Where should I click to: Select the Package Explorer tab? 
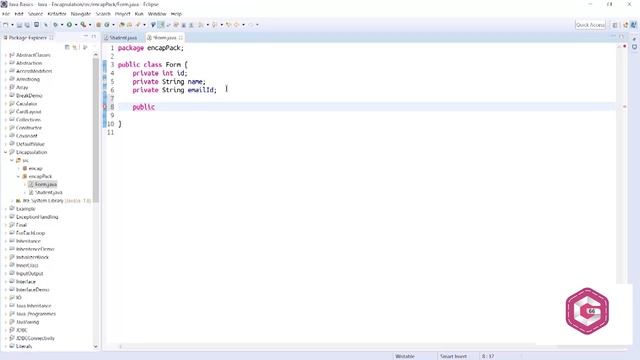pos(28,38)
